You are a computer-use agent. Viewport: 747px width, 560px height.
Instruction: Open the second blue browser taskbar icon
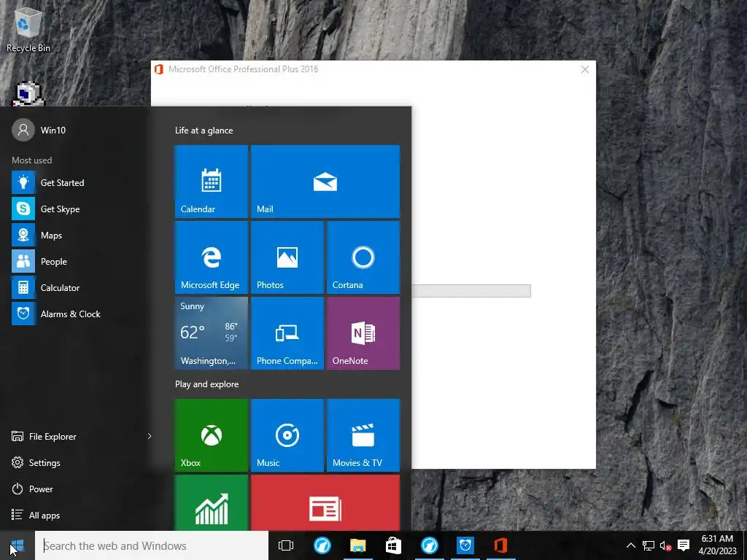429,545
